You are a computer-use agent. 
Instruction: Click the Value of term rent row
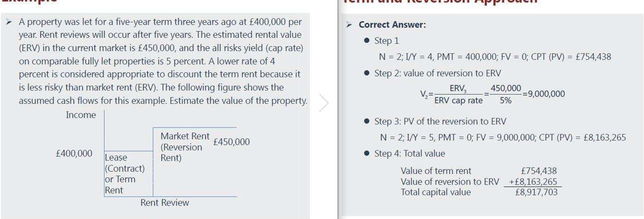click(436, 171)
